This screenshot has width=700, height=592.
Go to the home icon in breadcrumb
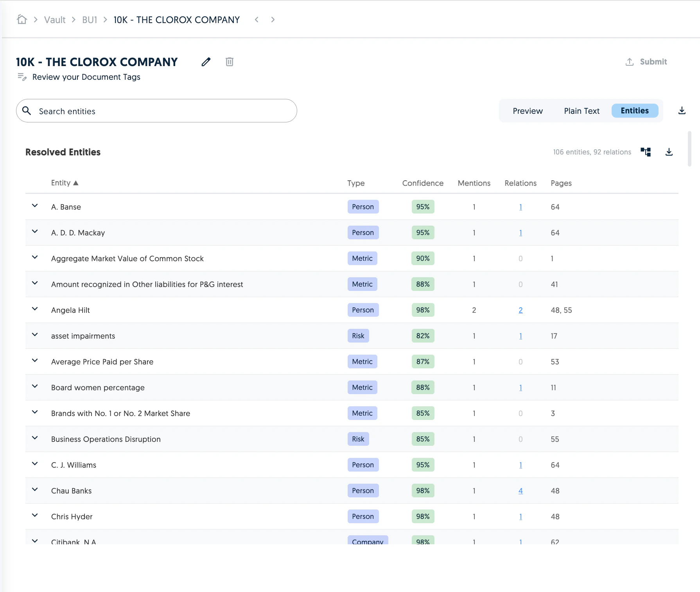22,20
